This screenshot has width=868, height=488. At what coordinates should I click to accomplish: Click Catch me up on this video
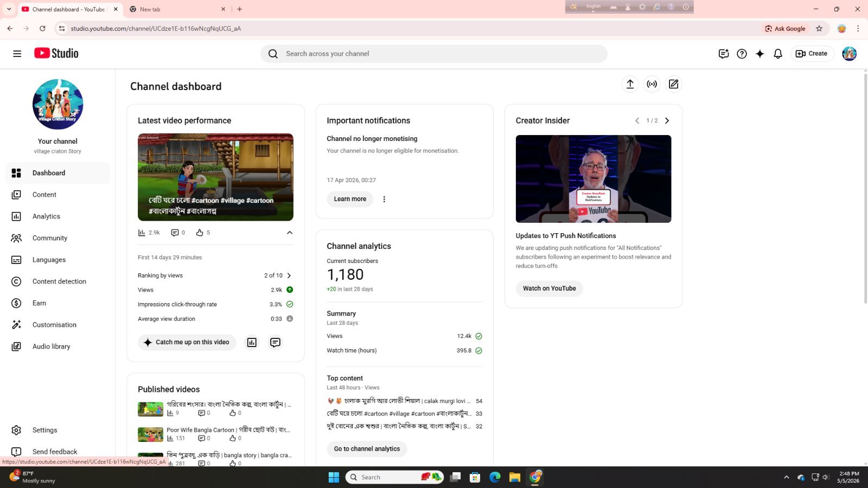click(187, 342)
